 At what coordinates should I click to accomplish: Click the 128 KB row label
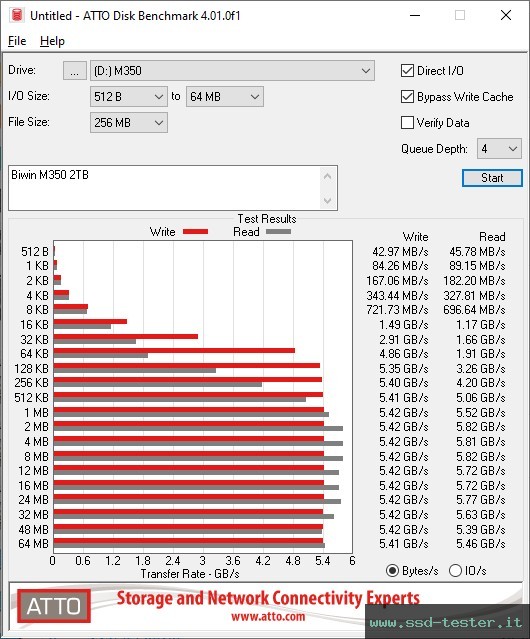tap(31, 368)
